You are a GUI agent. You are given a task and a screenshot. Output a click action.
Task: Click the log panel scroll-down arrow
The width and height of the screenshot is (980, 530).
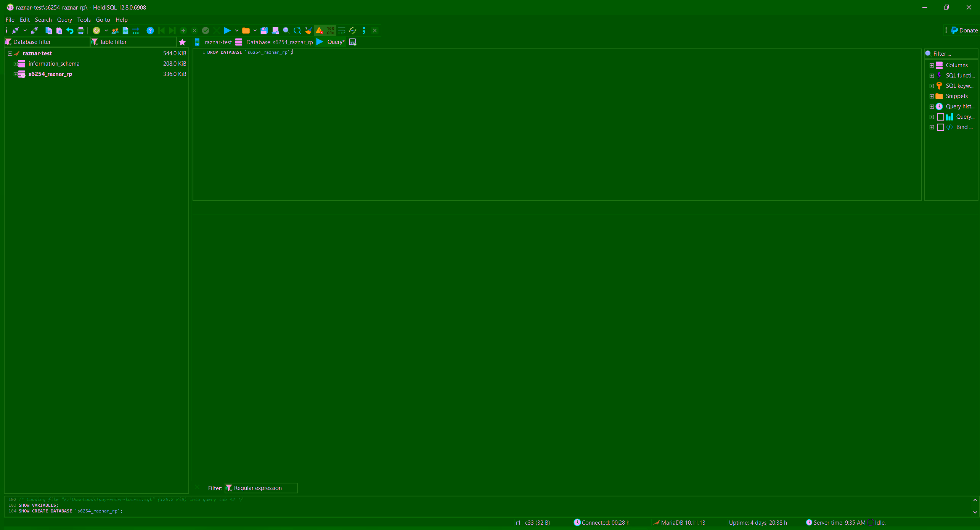975,512
